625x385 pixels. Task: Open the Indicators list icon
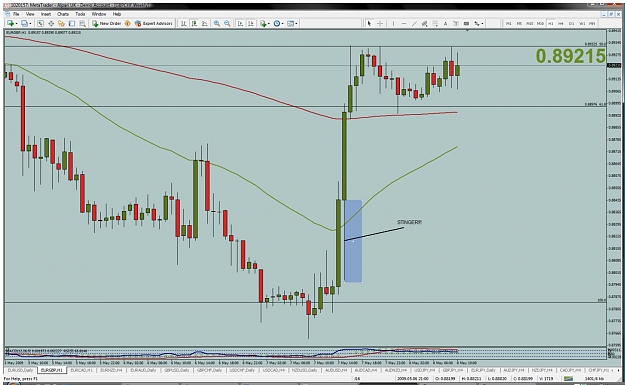[263, 24]
